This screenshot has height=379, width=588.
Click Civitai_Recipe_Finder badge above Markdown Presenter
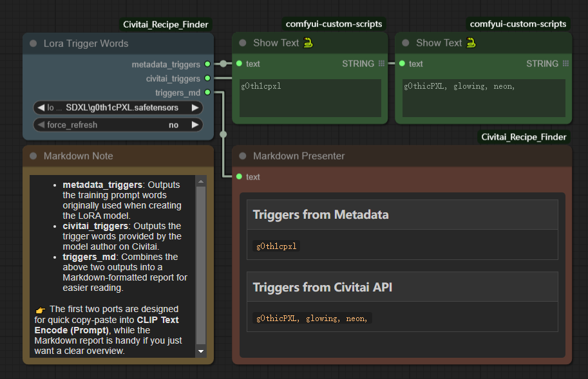tap(524, 137)
